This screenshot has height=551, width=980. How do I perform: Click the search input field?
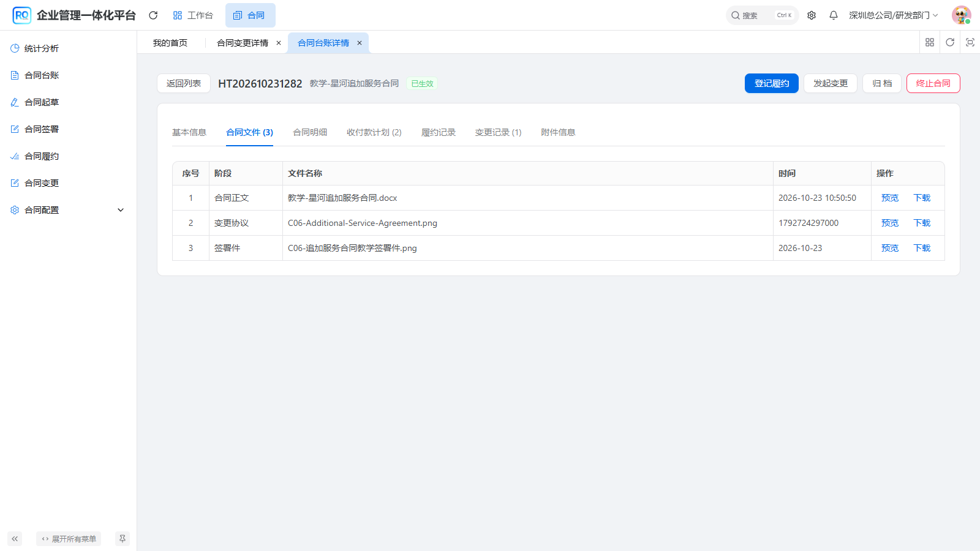point(763,15)
